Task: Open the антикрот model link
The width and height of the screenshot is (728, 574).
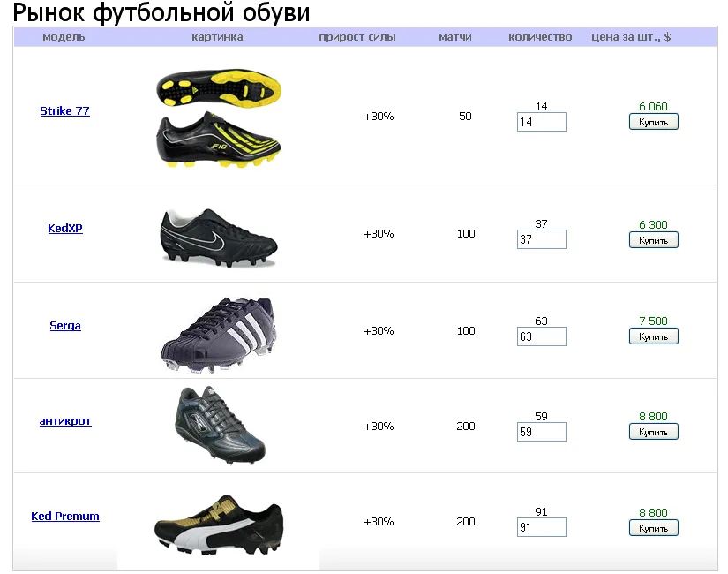Action: (x=65, y=421)
